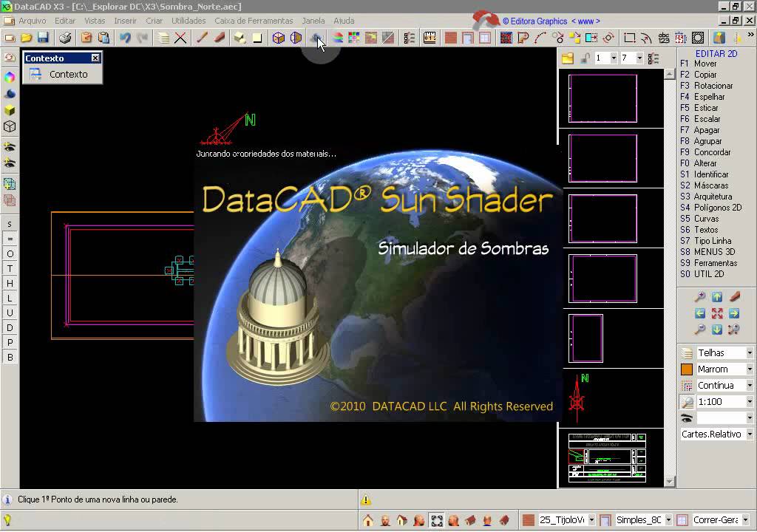Click the arc curve tool icon
Screen dimensions: 757x532
pos(540,38)
